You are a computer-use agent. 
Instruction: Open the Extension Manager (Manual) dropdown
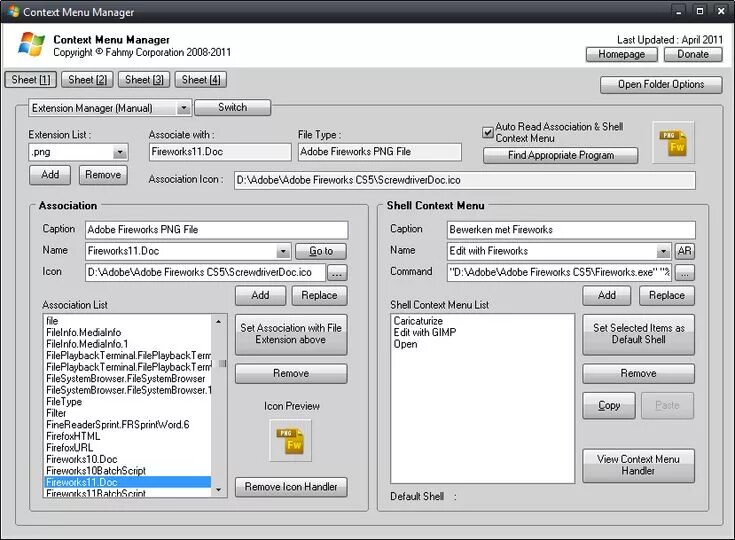(x=184, y=108)
